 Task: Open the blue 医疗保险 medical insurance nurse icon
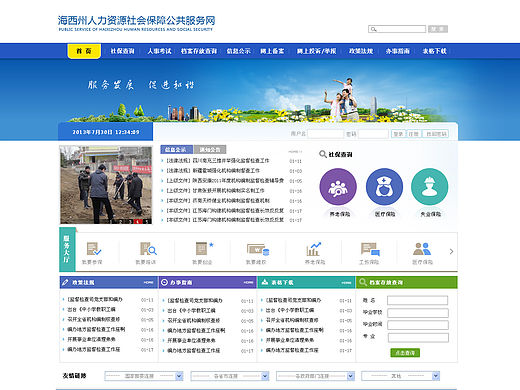pyautogui.click(x=384, y=187)
